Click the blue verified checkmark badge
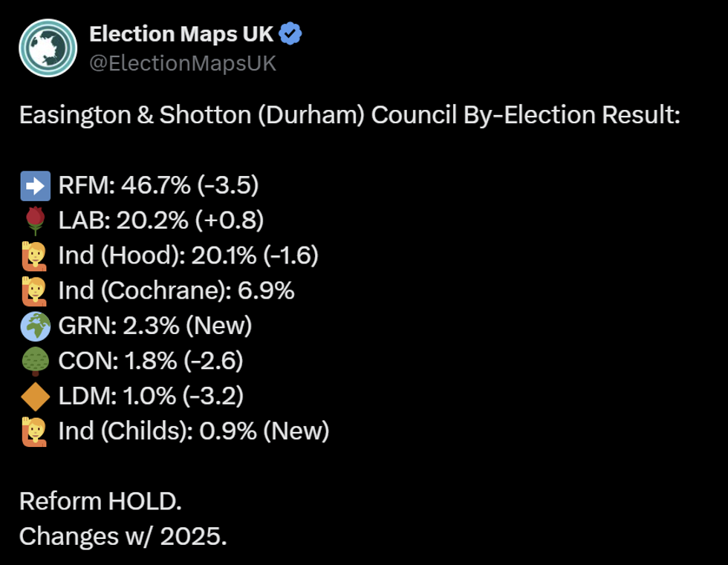The height and width of the screenshot is (565, 728). 290,34
